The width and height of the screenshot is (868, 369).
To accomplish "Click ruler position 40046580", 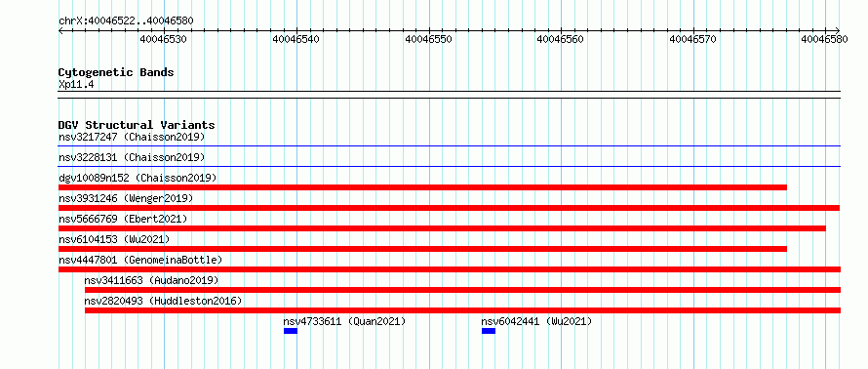I will (x=825, y=39).
